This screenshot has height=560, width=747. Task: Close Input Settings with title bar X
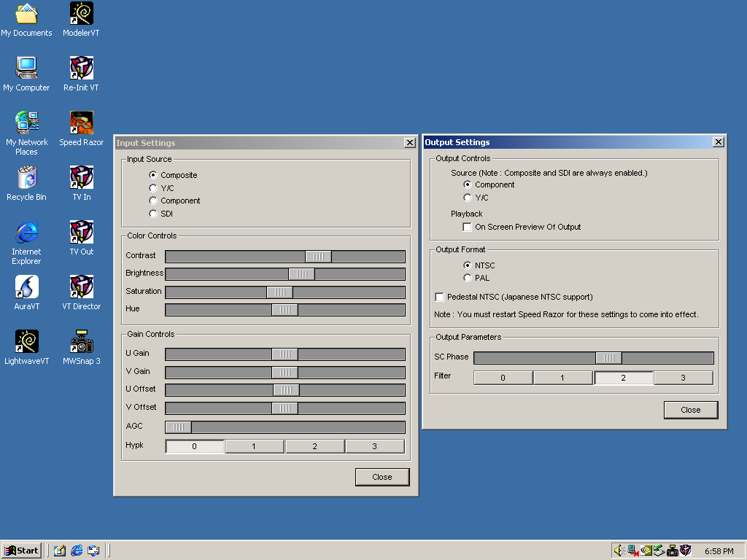tap(410, 143)
